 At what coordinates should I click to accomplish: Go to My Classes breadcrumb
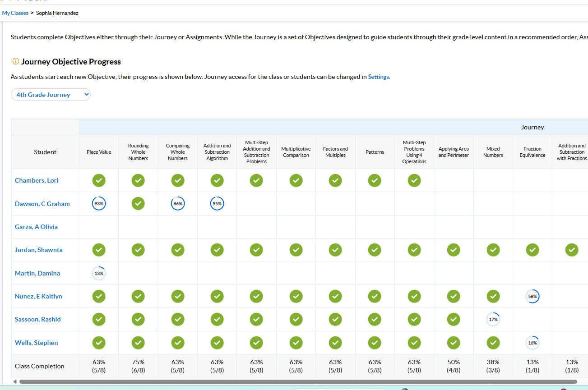coord(15,13)
